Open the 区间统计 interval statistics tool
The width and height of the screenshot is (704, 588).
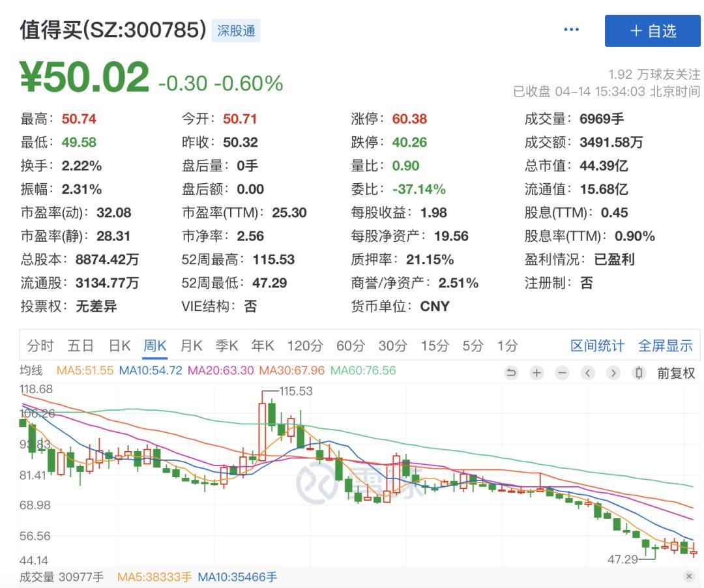[598, 346]
